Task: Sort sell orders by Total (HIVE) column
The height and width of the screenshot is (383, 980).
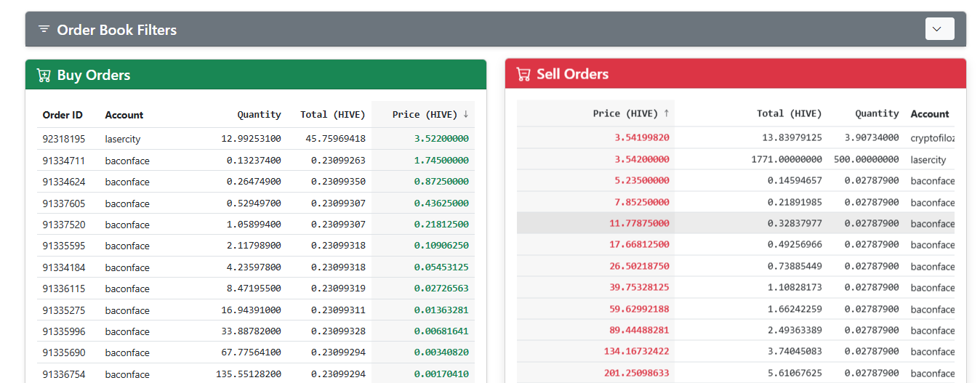Action: point(790,113)
